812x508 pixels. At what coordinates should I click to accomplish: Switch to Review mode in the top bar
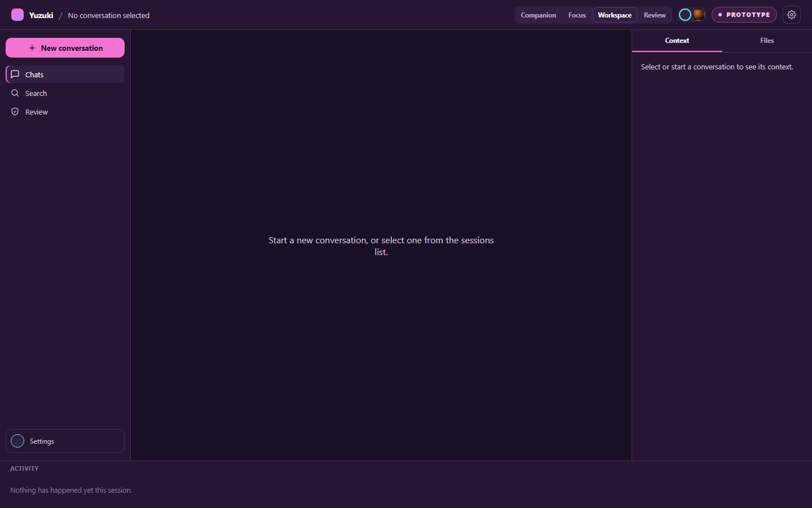(655, 15)
